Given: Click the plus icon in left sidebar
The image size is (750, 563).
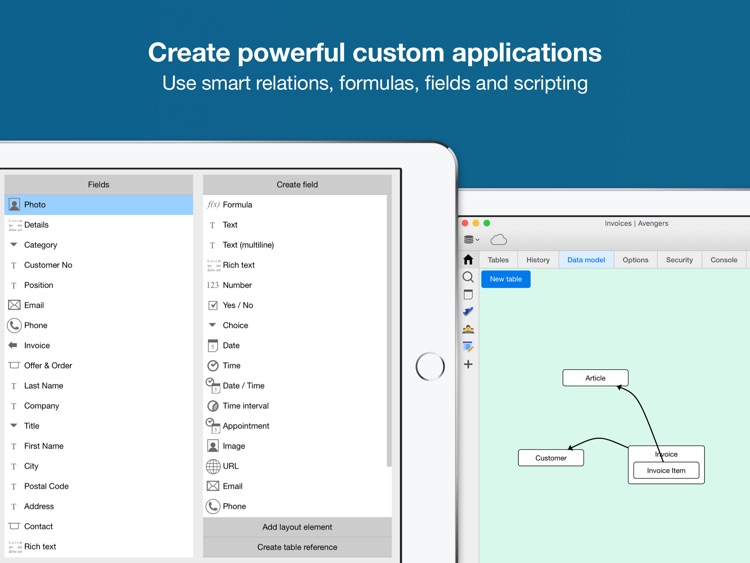Looking at the screenshot, I should (x=468, y=364).
